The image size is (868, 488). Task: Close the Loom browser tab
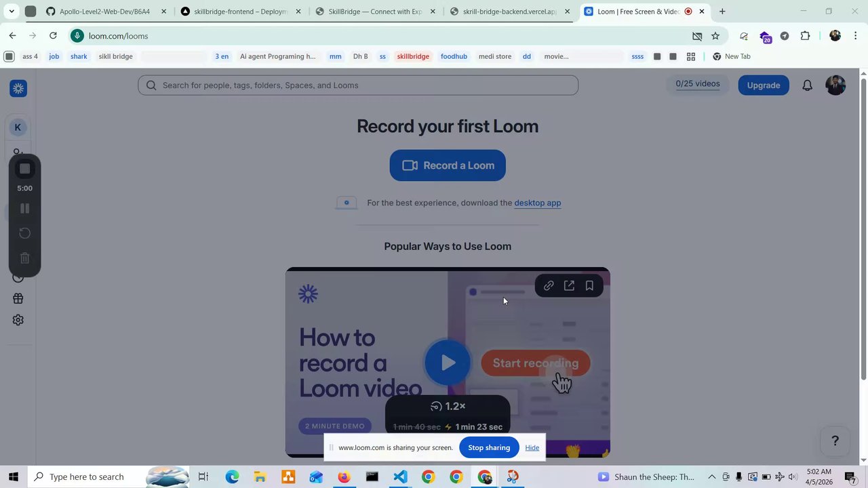(x=702, y=12)
